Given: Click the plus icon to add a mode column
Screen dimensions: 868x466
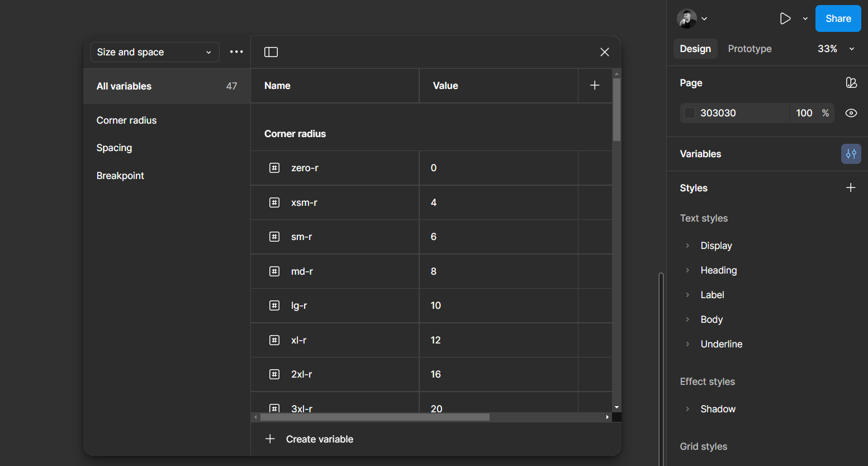Looking at the screenshot, I should (595, 86).
